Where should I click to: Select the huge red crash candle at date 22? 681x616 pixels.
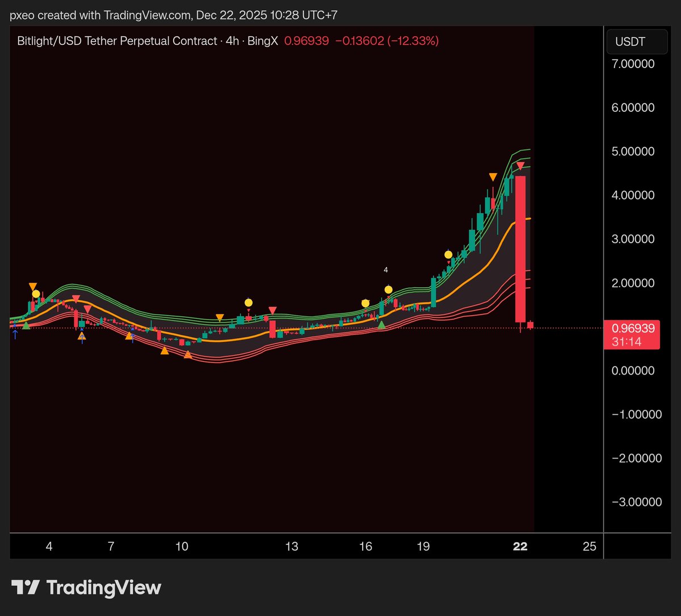520,249
